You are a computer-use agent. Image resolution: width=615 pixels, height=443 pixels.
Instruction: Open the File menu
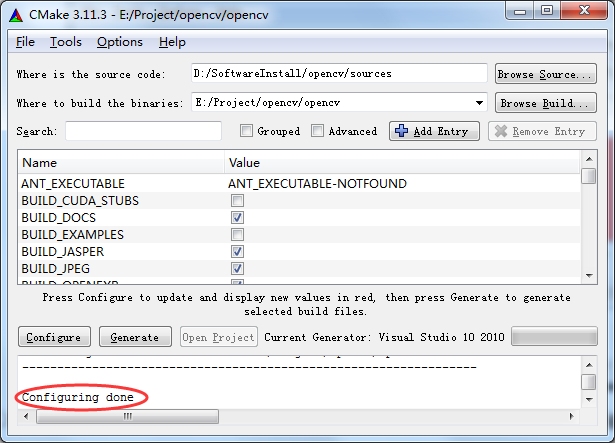pos(25,42)
